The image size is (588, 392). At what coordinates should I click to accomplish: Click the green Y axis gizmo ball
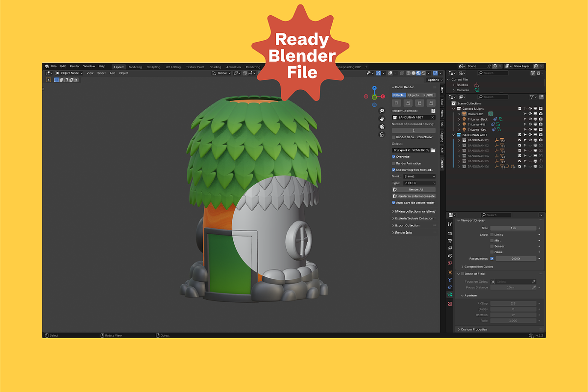(x=374, y=97)
